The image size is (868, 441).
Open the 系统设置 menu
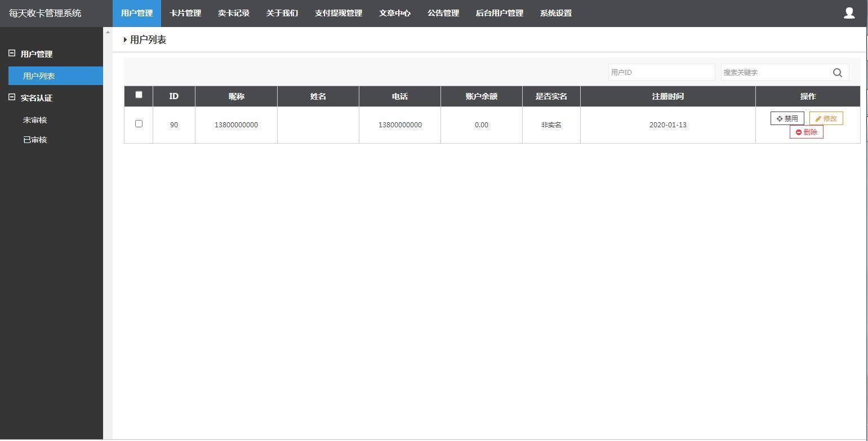(556, 12)
